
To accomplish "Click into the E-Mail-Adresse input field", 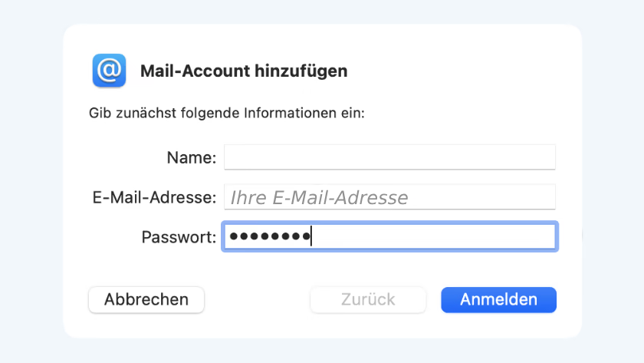I will [x=389, y=197].
